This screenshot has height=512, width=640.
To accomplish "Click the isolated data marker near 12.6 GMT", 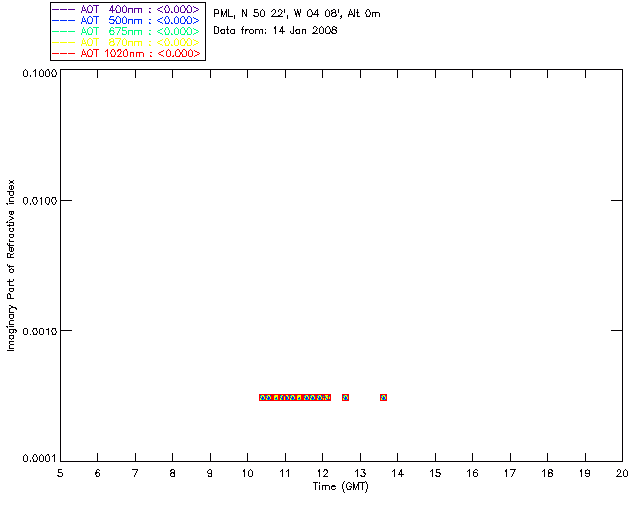I will point(345,397).
